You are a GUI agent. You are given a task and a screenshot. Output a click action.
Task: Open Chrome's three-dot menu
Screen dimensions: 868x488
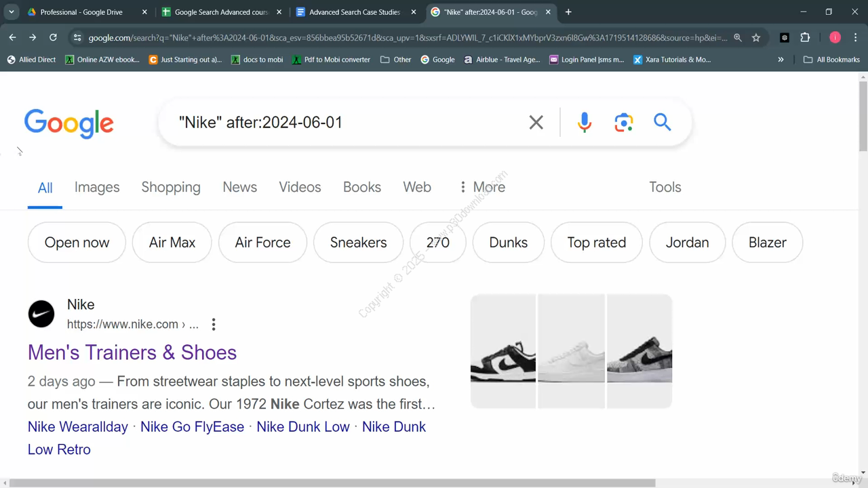point(855,38)
